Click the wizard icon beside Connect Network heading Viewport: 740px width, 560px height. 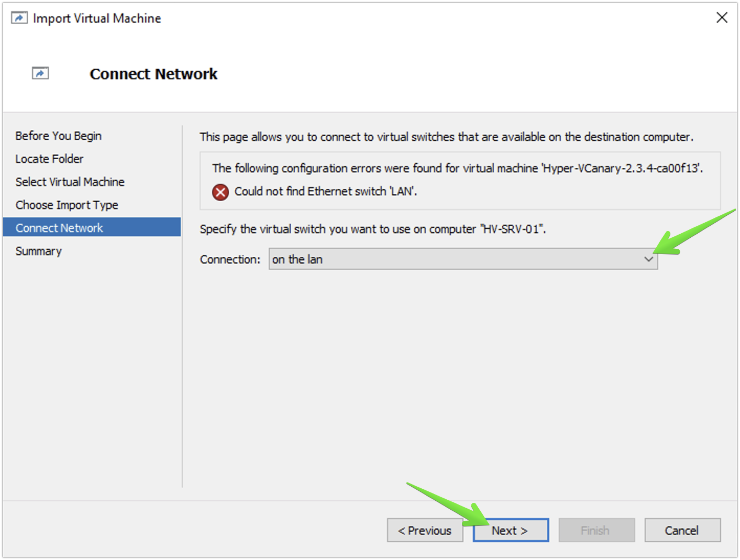pyautogui.click(x=40, y=73)
